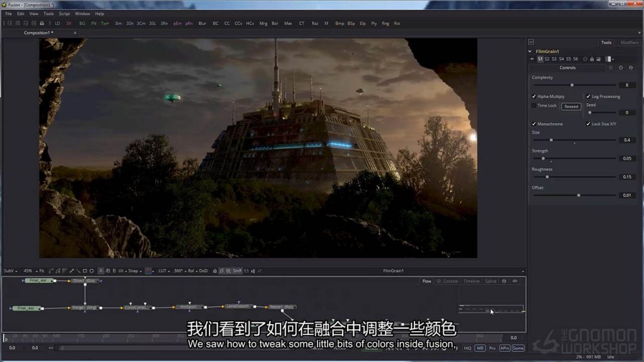Open the SubV viewer dropdown

(11, 271)
